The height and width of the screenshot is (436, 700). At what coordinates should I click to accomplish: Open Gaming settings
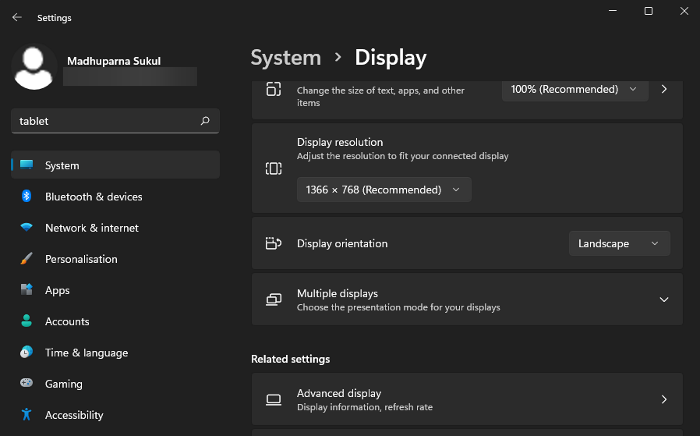[x=116, y=384]
